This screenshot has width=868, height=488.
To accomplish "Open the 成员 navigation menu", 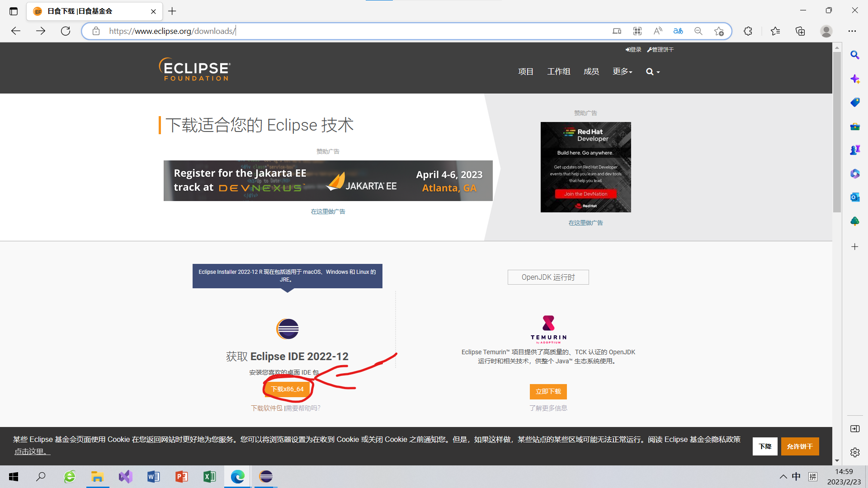I will (591, 71).
